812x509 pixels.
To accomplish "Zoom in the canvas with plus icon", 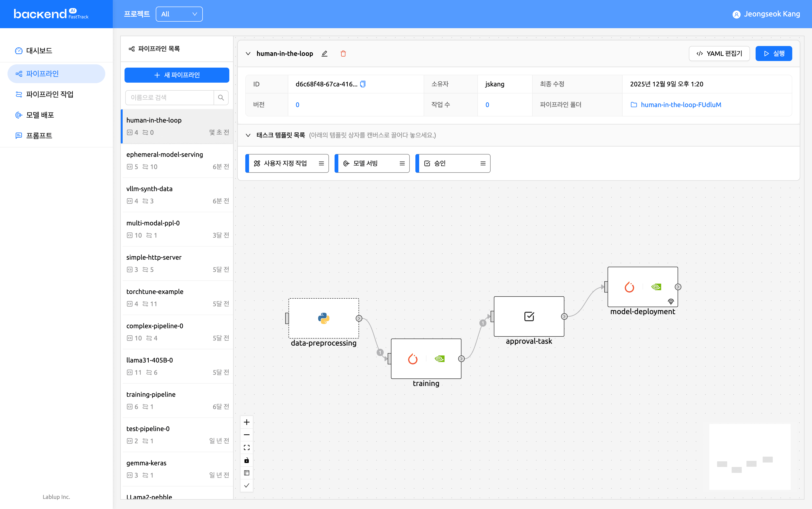I will [x=246, y=422].
